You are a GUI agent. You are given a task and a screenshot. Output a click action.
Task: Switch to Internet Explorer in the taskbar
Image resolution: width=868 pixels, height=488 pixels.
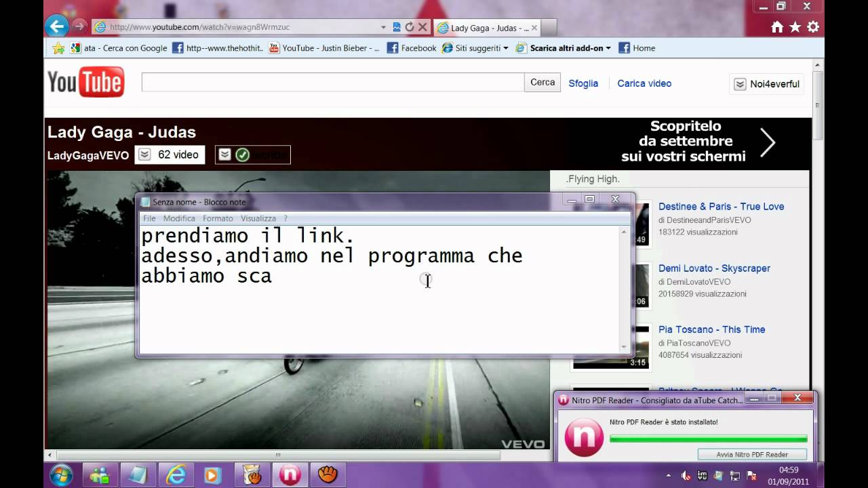[176, 476]
